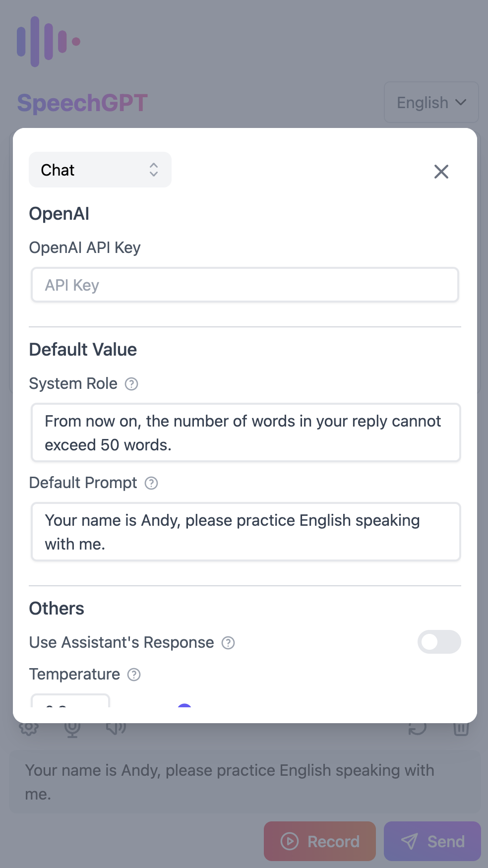Open the System Role help tooltip icon
The height and width of the screenshot is (868, 488).
tap(131, 384)
